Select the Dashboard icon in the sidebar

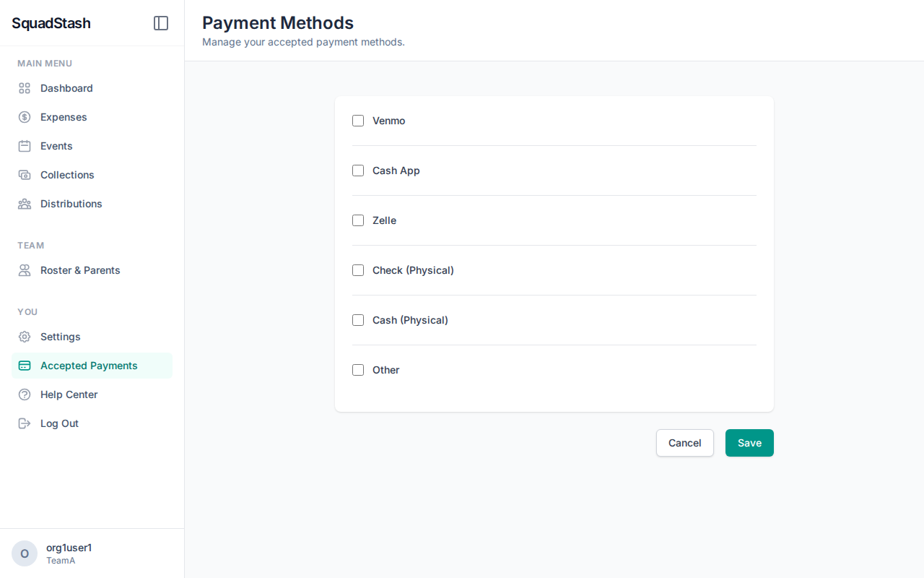(x=24, y=88)
